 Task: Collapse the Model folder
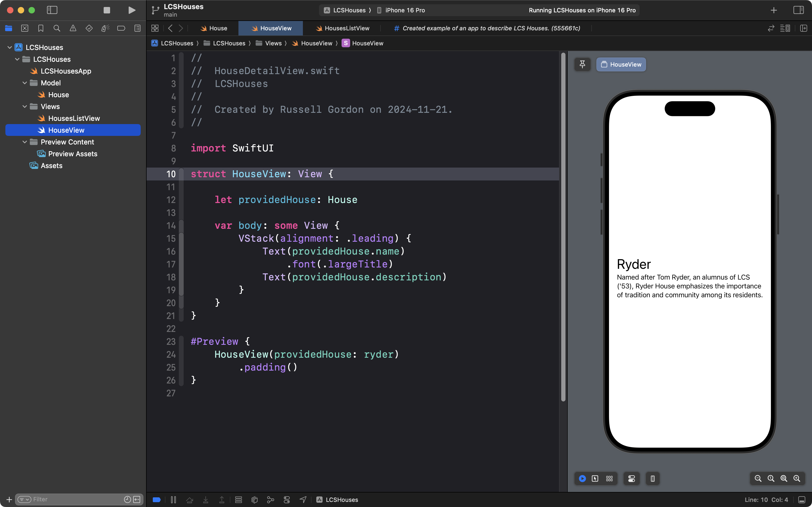[25, 83]
